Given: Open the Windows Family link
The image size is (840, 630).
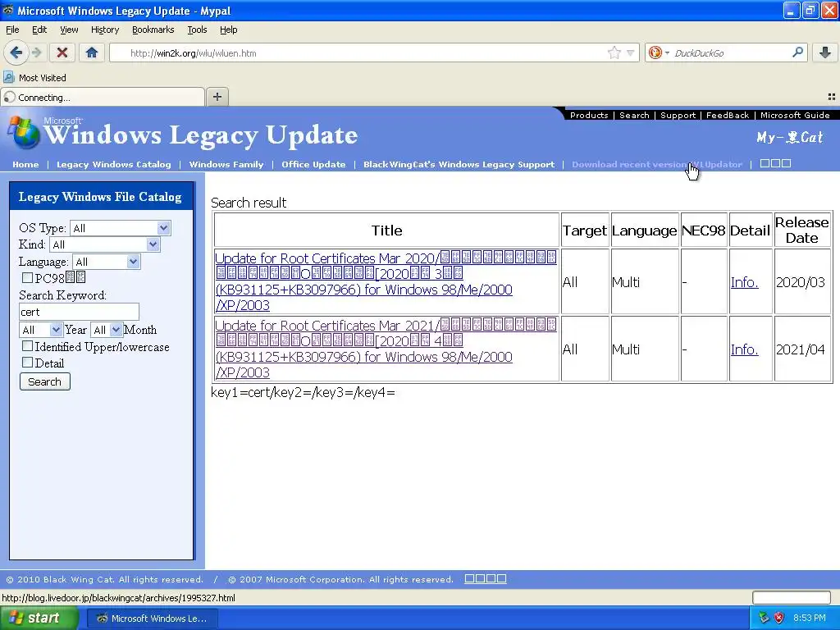Looking at the screenshot, I should 226,164.
